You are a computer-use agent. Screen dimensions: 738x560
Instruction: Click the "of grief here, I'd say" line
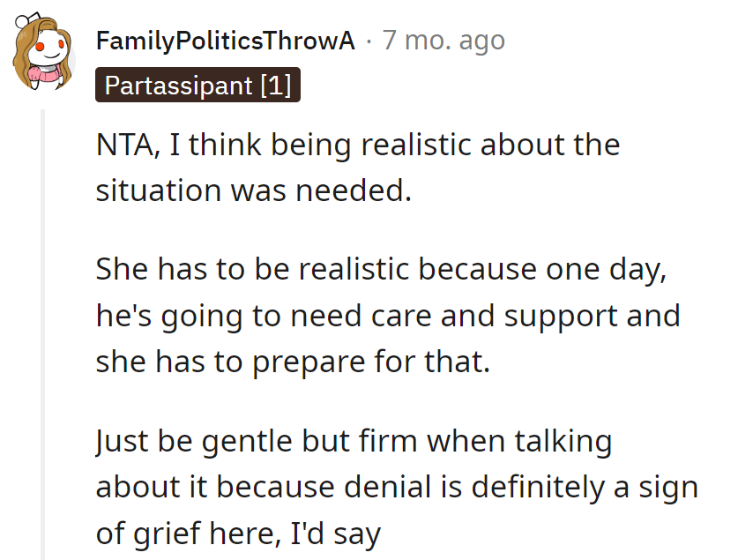(x=238, y=534)
